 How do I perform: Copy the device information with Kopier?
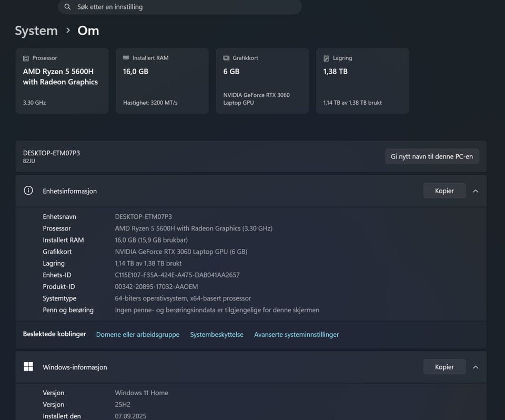445,191
